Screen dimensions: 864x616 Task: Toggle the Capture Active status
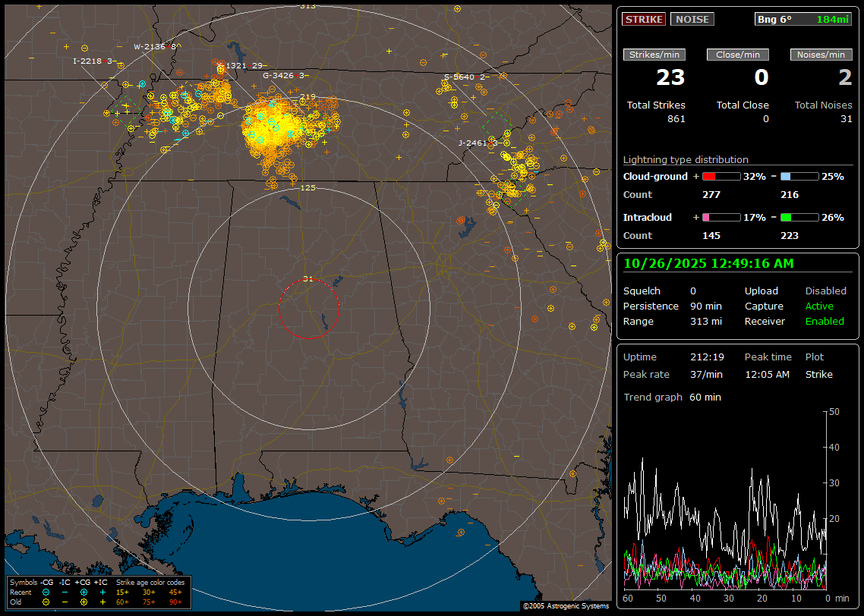point(819,306)
